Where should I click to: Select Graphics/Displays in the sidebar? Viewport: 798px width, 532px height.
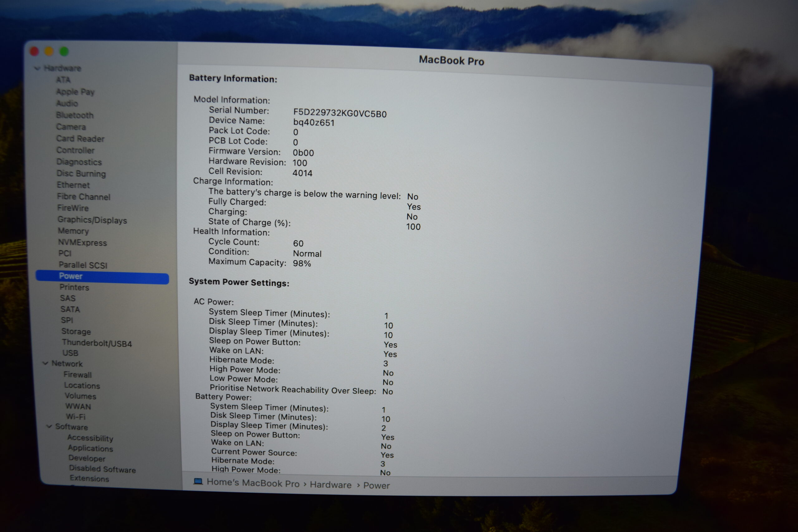point(92,220)
